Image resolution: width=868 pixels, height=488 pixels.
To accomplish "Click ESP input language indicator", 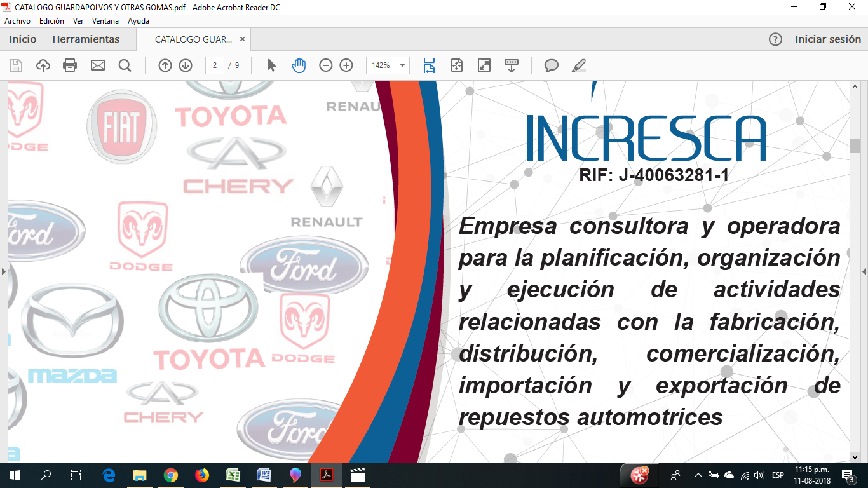I will pyautogui.click(x=778, y=475).
